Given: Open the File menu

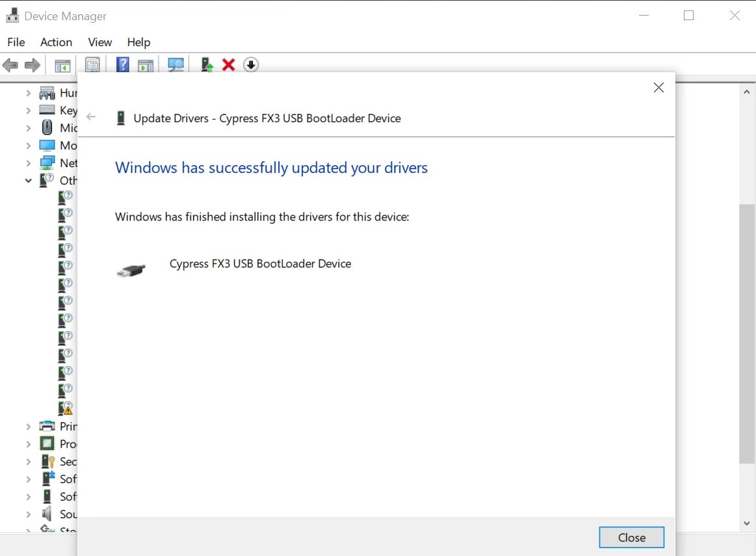Looking at the screenshot, I should (16, 42).
